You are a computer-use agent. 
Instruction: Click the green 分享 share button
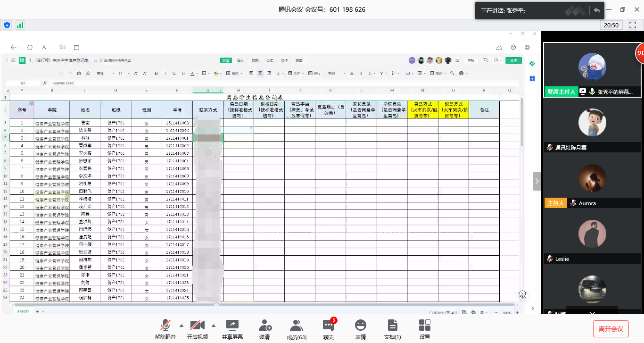coord(513,60)
